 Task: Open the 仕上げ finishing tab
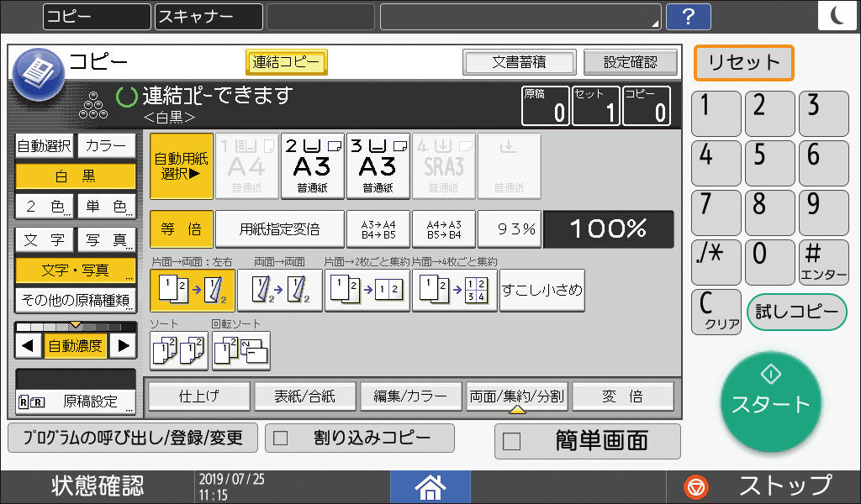[198, 395]
